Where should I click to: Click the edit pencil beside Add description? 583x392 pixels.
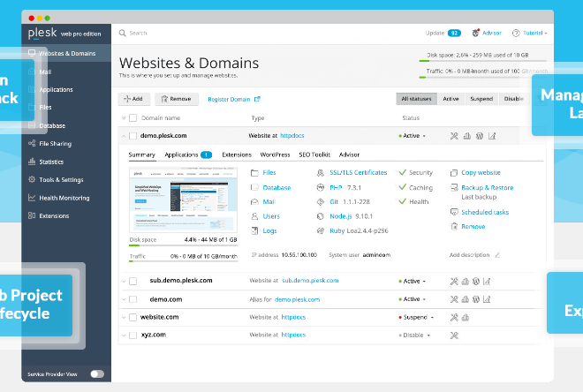point(497,255)
